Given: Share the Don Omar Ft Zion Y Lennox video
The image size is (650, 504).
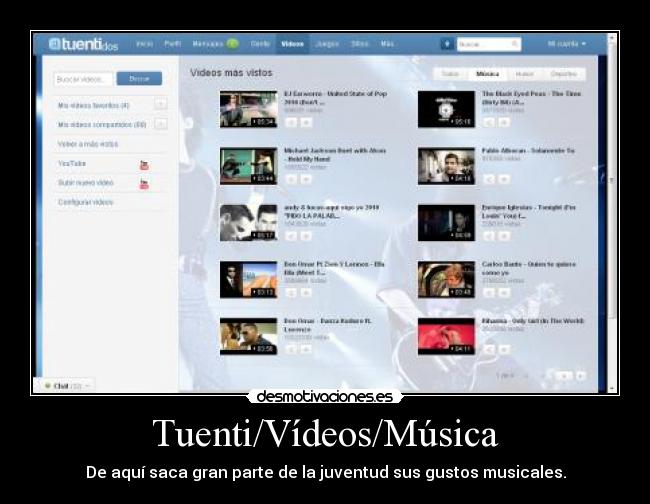Looking at the screenshot, I should pos(291,293).
